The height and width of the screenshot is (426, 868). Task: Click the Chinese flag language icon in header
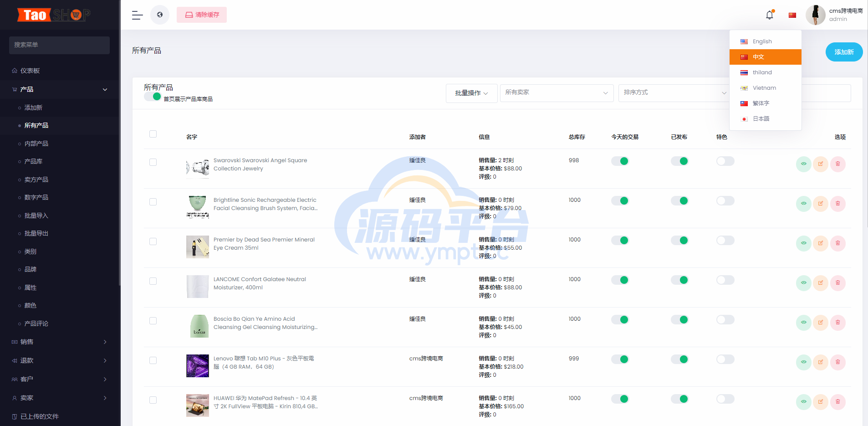[792, 15]
